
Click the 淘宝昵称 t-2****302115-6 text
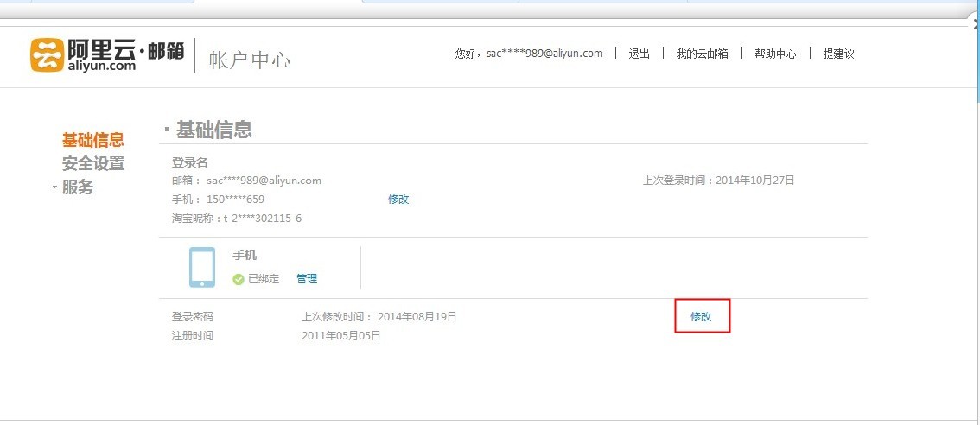pos(237,219)
